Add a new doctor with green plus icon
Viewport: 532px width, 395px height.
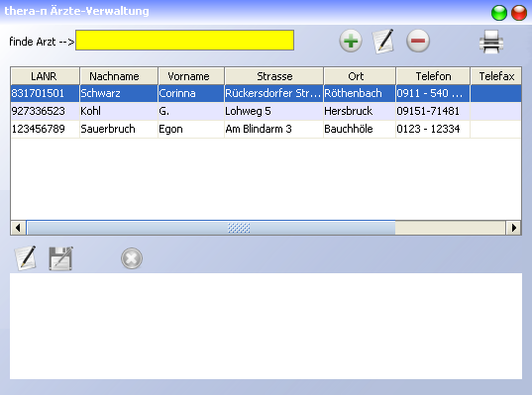pyautogui.click(x=351, y=41)
